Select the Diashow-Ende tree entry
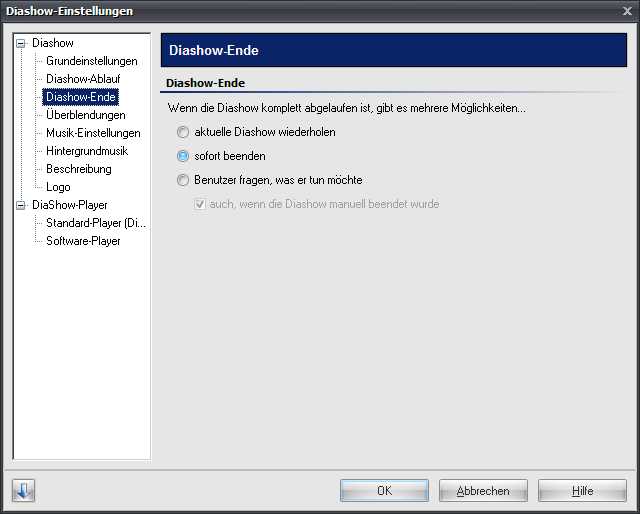The image size is (640, 514). (80, 97)
